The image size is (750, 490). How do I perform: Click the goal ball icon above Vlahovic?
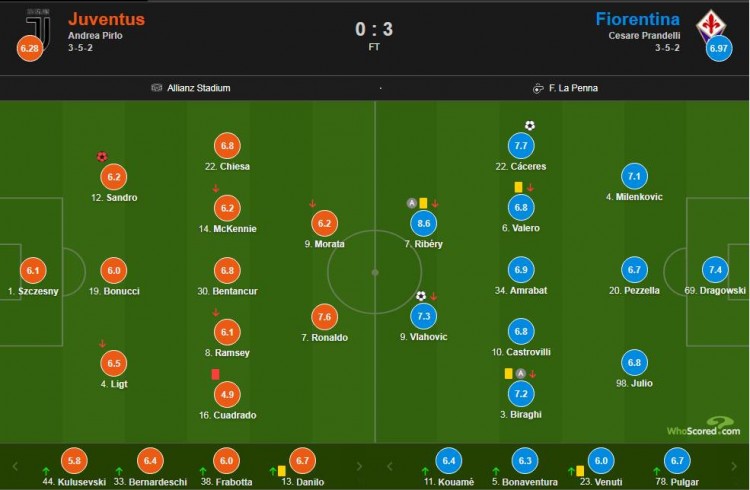click(x=420, y=296)
